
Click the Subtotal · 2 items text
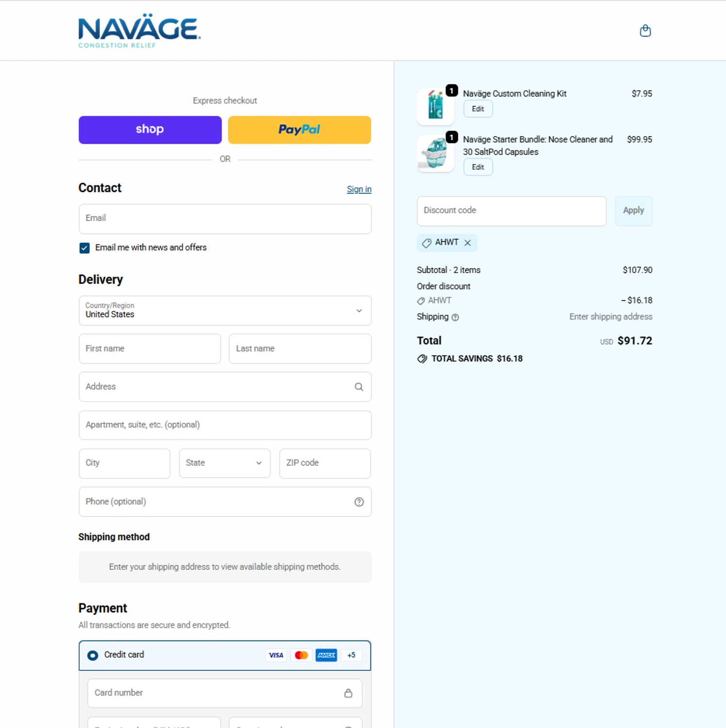pos(448,270)
